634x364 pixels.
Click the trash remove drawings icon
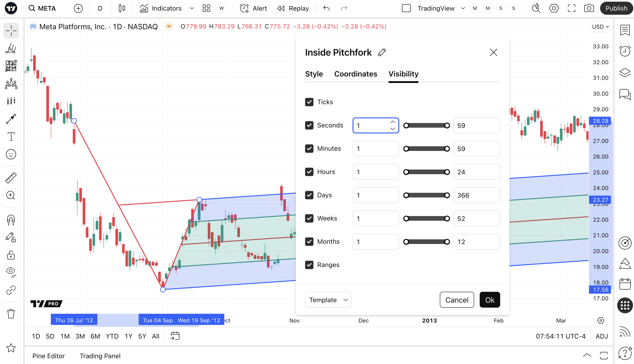[11, 314]
